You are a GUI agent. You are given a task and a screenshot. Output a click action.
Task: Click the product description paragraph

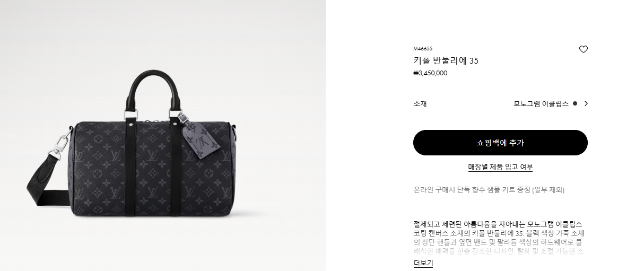499,238
